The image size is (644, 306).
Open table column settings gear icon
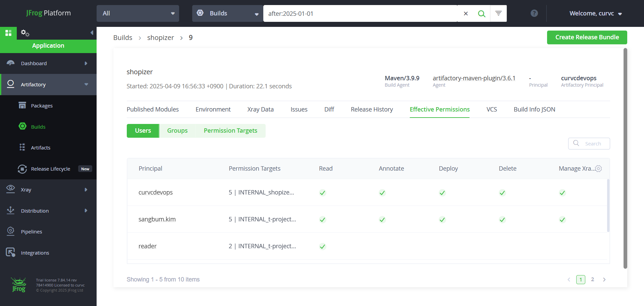click(x=598, y=169)
